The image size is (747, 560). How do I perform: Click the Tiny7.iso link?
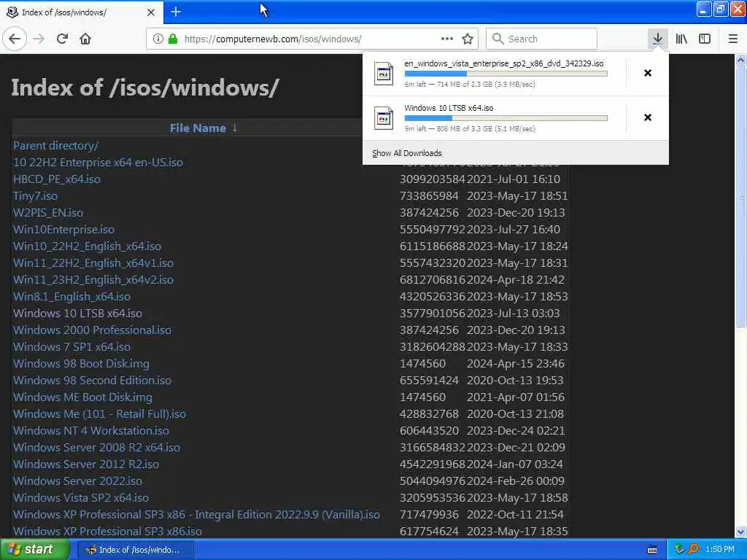point(35,196)
